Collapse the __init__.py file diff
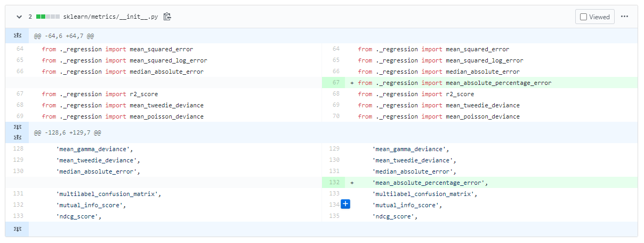 [x=20, y=17]
